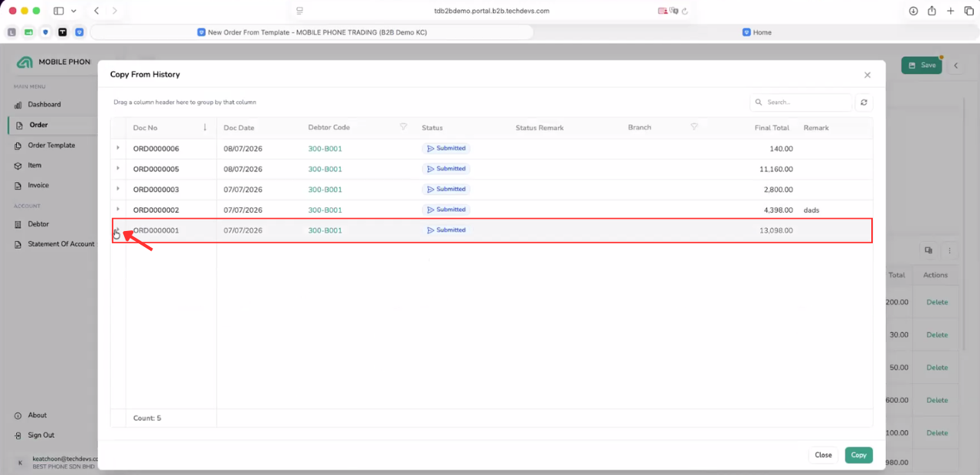Open Debtor under Account in sidebar
The image size is (980, 475).
coord(38,224)
